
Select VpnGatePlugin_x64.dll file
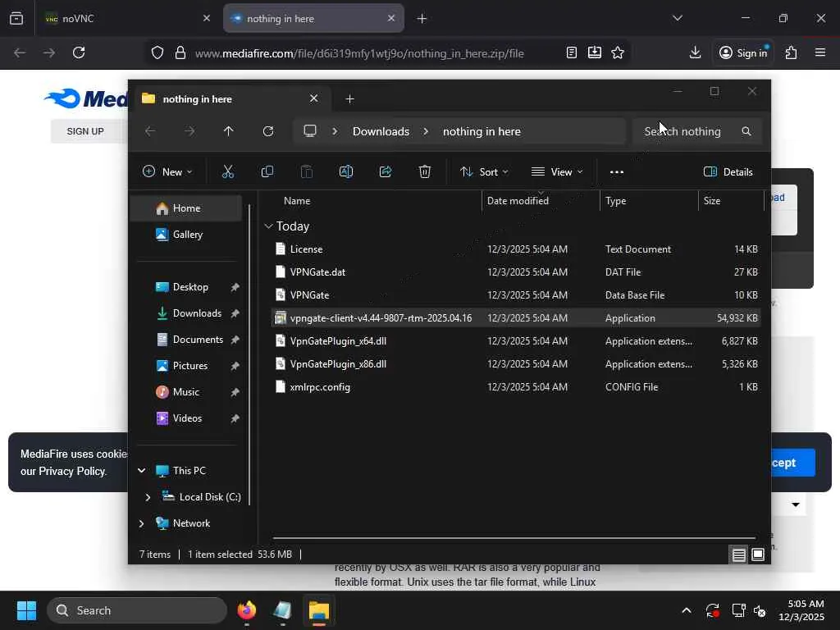[515, 341]
